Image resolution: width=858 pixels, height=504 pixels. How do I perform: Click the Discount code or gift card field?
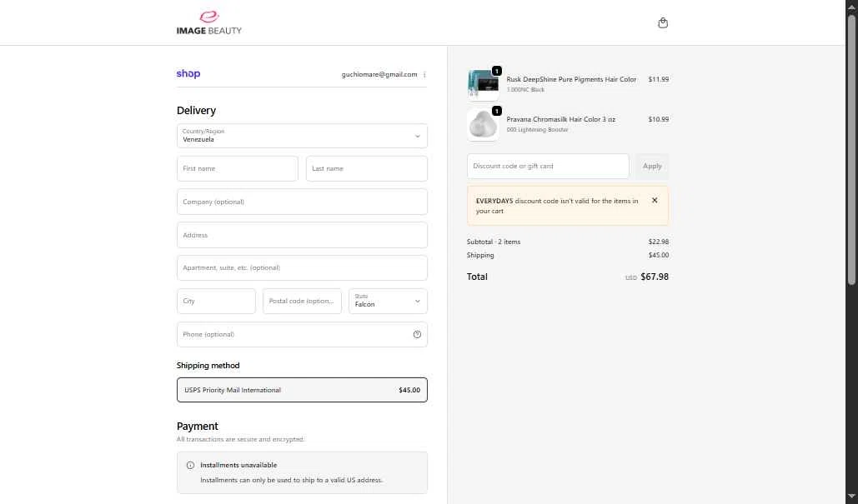[x=548, y=166]
